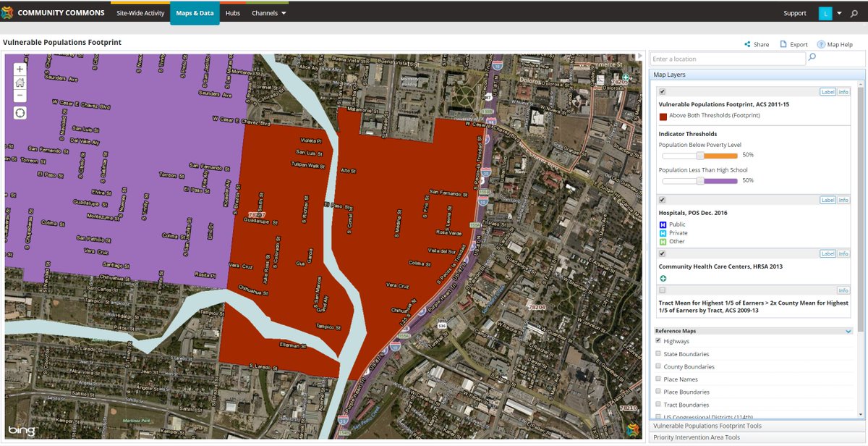
Task: Zoom in on the map
Action: [20, 70]
